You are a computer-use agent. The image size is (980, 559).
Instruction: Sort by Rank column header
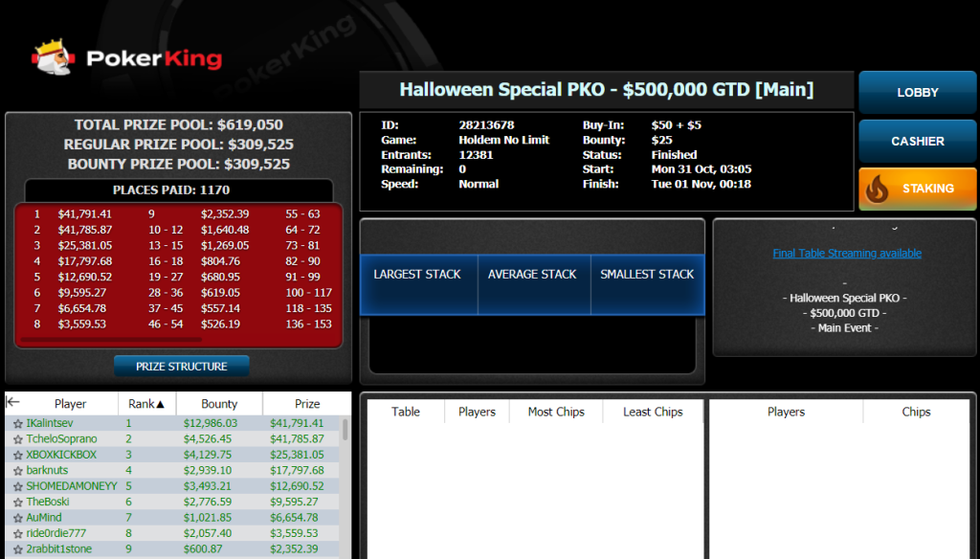(x=146, y=404)
